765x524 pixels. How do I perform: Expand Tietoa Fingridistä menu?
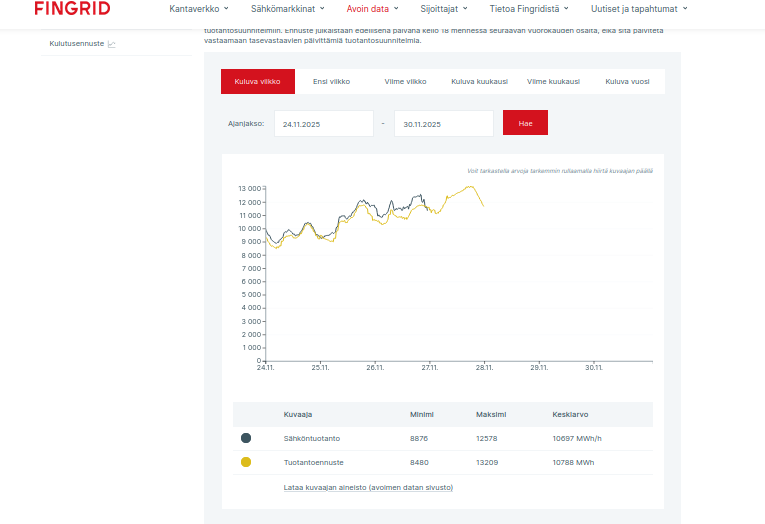(530, 9)
